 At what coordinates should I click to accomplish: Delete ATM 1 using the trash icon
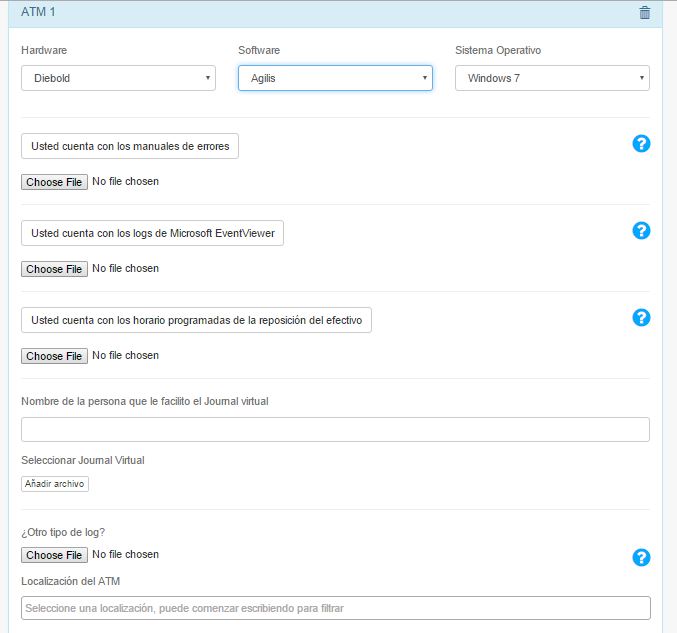[x=644, y=13]
